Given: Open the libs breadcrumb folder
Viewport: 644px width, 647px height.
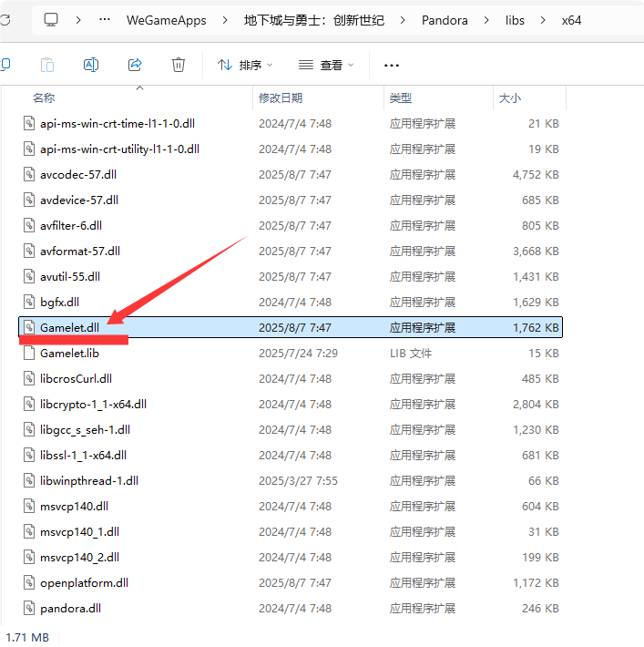Looking at the screenshot, I should 515,20.
